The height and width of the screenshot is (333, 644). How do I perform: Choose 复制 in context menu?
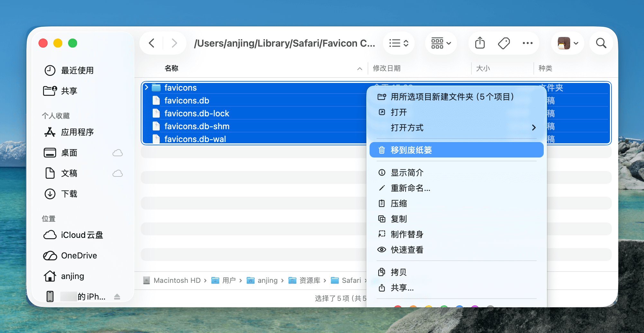coord(456,219)
